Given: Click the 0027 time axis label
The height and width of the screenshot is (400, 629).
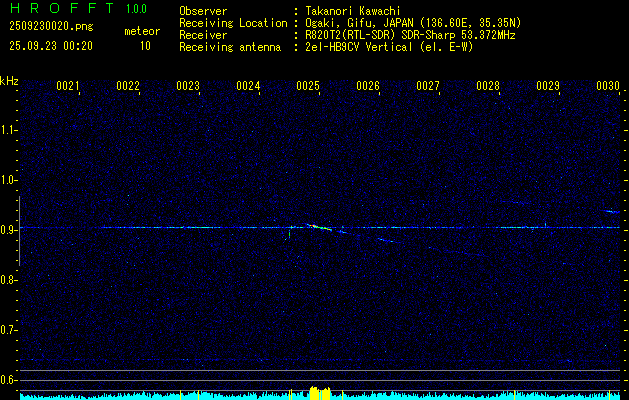Looking at the screenshot, I should tap(428, 85).
